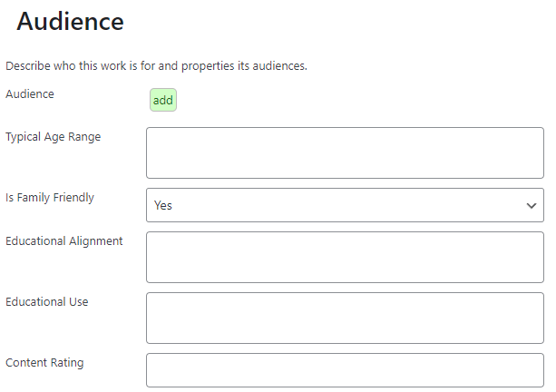Click 'Friendly' in the Is Family Friendly label
556x392 pixels.
[73, 197]
